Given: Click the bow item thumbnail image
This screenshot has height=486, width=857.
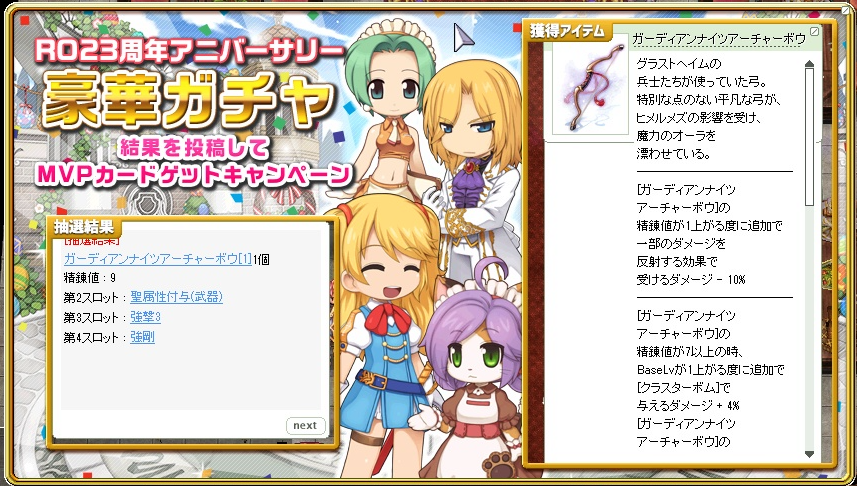Looking at the screenshot, I should coord(590,86).
